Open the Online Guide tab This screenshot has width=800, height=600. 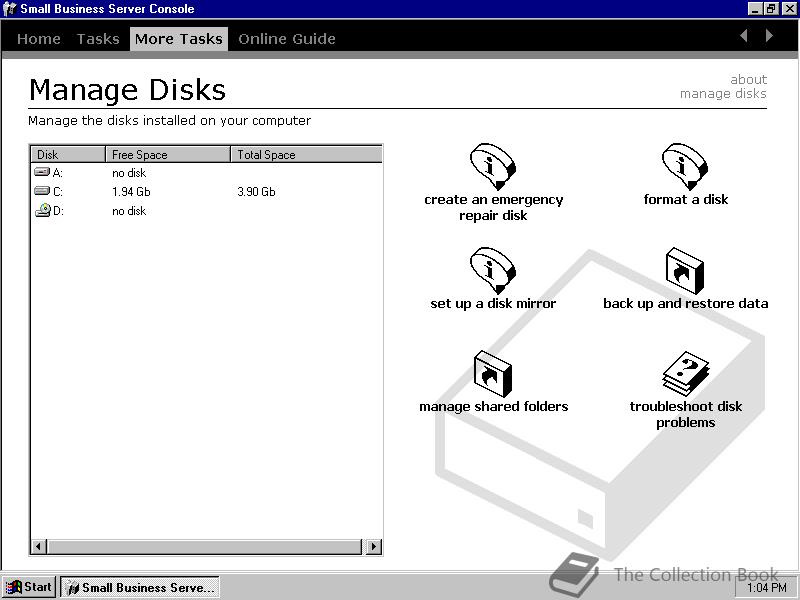point(287,39)
